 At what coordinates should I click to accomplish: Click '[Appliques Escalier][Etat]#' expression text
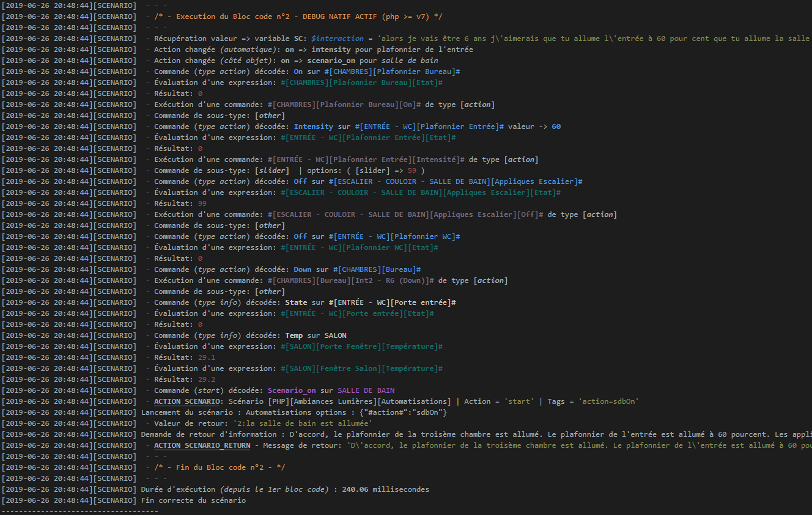coord(501,192)
